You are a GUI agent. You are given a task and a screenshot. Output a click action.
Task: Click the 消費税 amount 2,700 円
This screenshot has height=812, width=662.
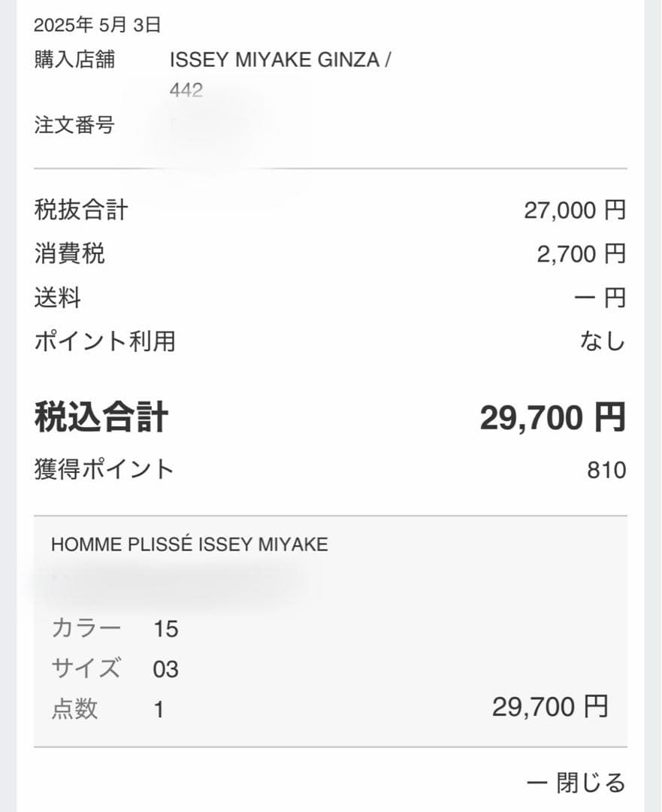pyautogui.click(x=581, y=254)
